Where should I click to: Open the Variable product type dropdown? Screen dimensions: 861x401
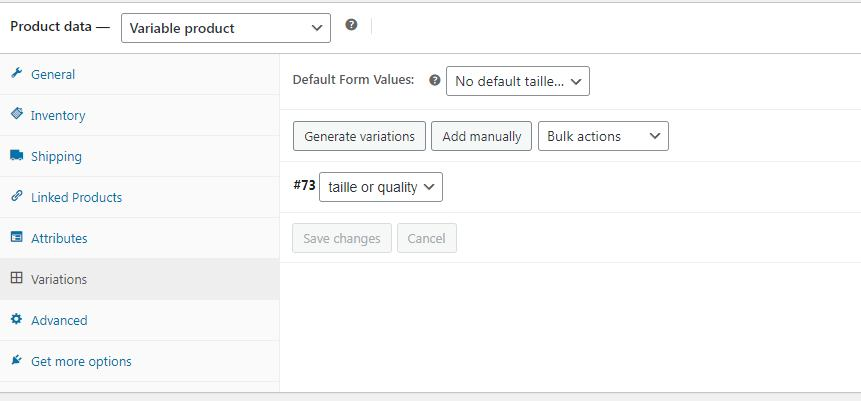(225, 28)
